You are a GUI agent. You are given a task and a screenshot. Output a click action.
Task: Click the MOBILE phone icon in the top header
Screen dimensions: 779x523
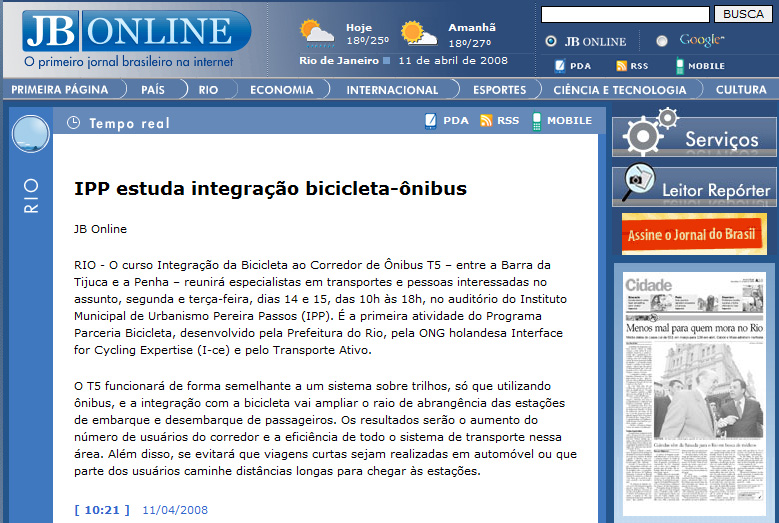680,66
